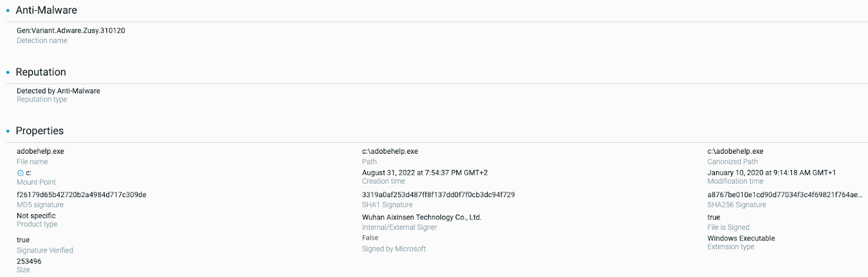The width and height of the screenshot is (868, 277).
Task: Click the Detected by Anti-Malware reputation text
Action: (x=59, y=91)
